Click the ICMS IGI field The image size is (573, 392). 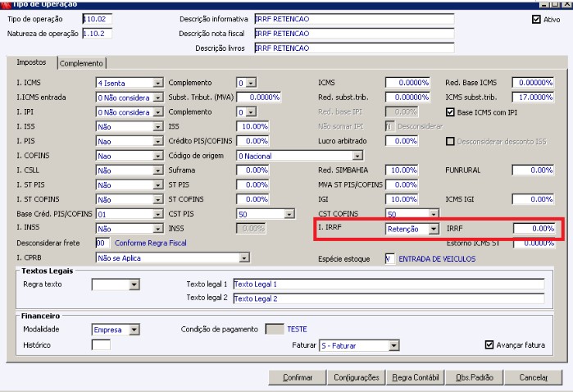coord(533,199)
